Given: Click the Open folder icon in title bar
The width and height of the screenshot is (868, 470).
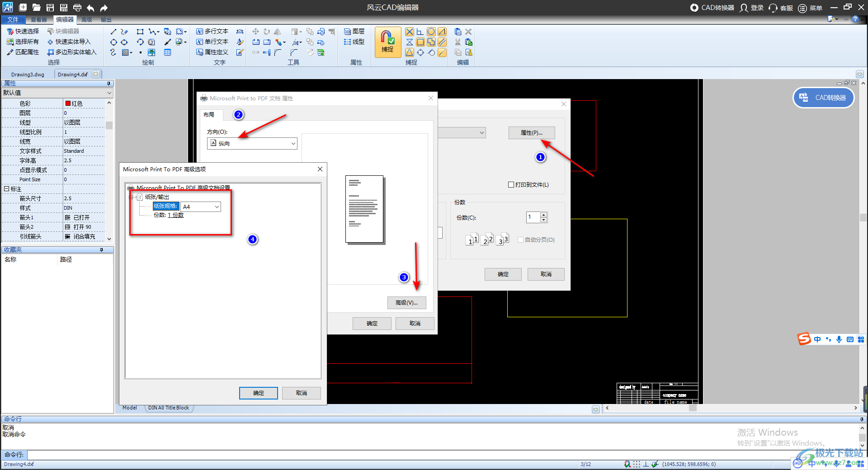Looking at the screenshot, I should [x=36, y=8].
